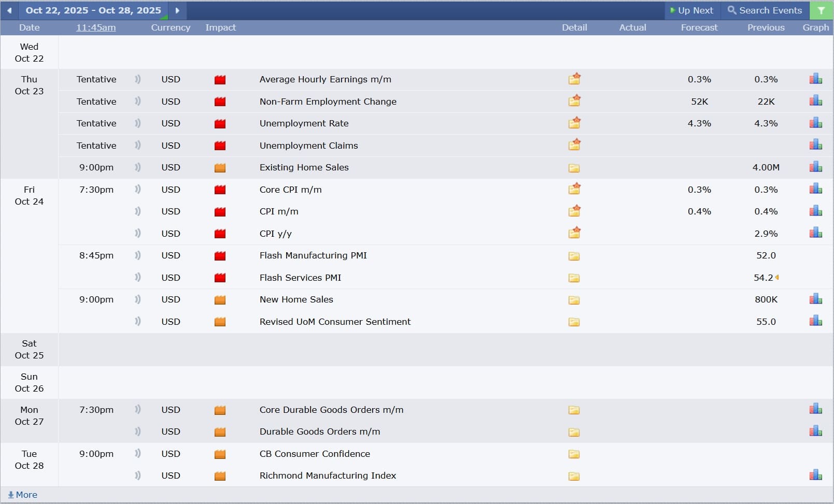834x504 pixels.
Task: Open detail folder for CPI y/y
Action: pos(574,233)
